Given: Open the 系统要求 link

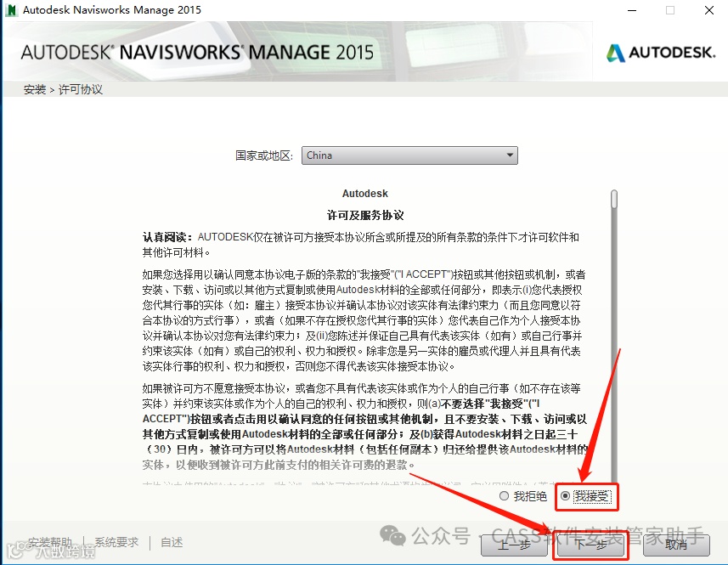Looking at the screenshot, I should (116, 542).
